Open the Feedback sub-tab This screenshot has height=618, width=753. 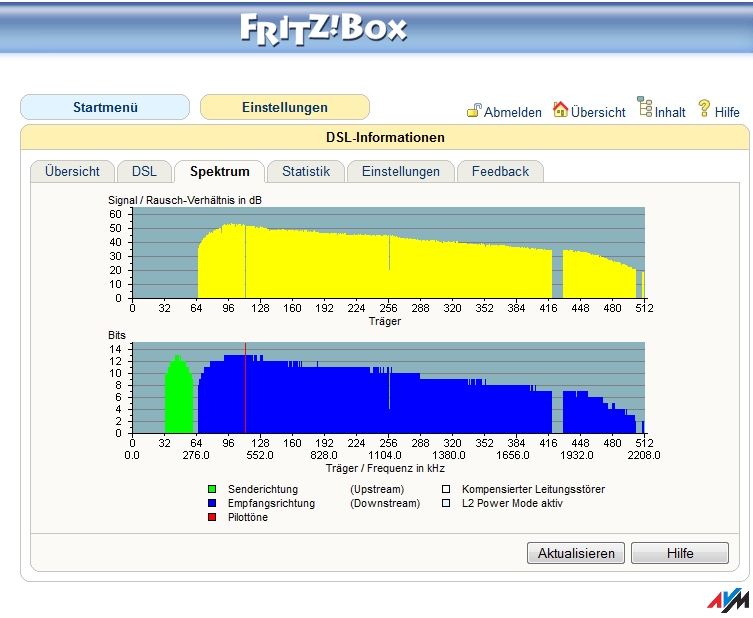pyautogui.click(x=500, y=171)
